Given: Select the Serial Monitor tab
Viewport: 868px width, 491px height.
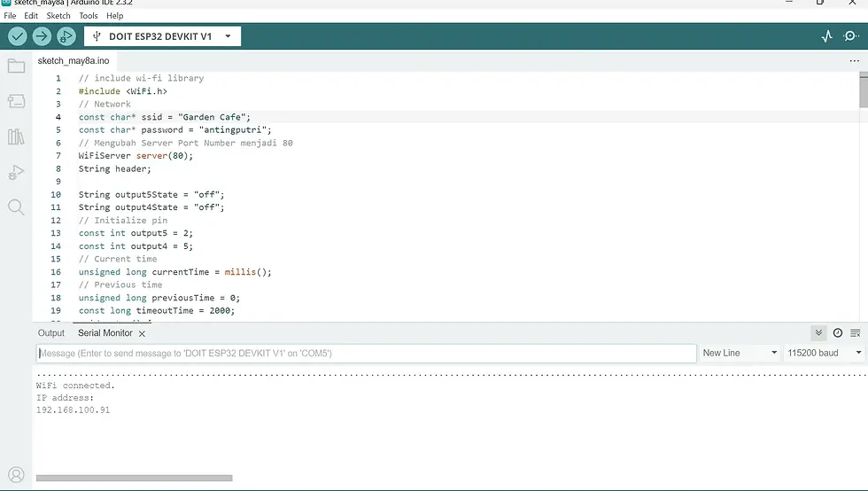Looking at the screenshot, I should tap(105, 333).
